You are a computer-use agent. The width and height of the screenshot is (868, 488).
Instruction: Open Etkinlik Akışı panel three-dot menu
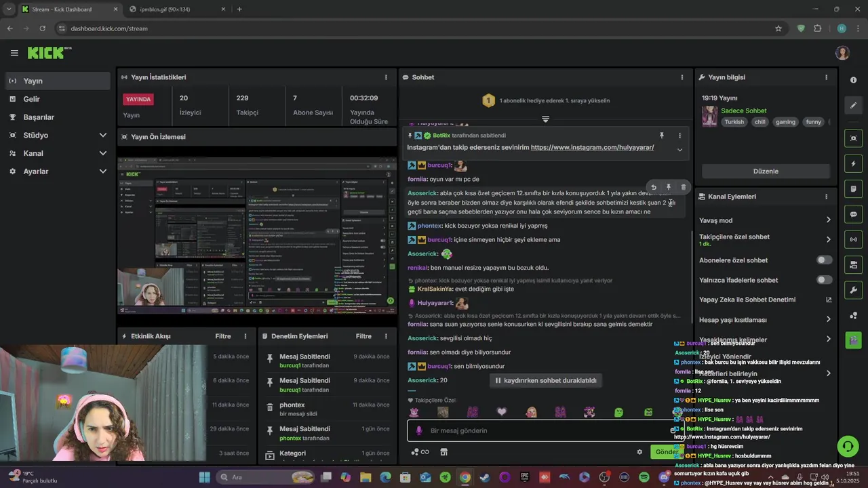pyautogui.click(x=245, y=336)
